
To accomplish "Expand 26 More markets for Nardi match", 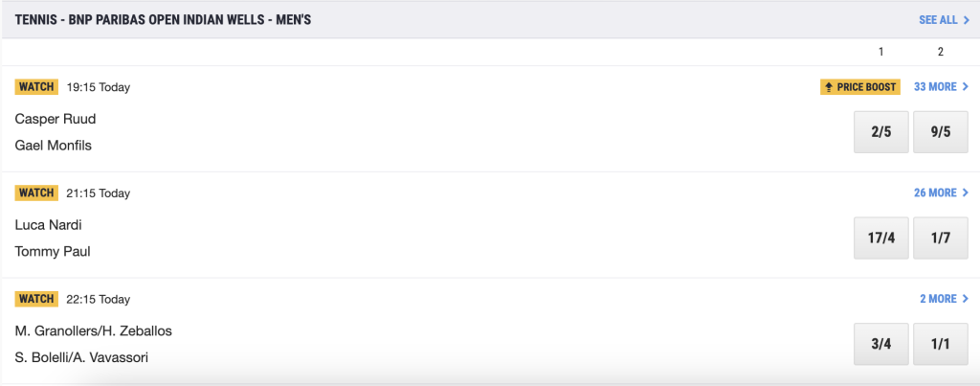I will pyautogui.click(x=941, y=193).
